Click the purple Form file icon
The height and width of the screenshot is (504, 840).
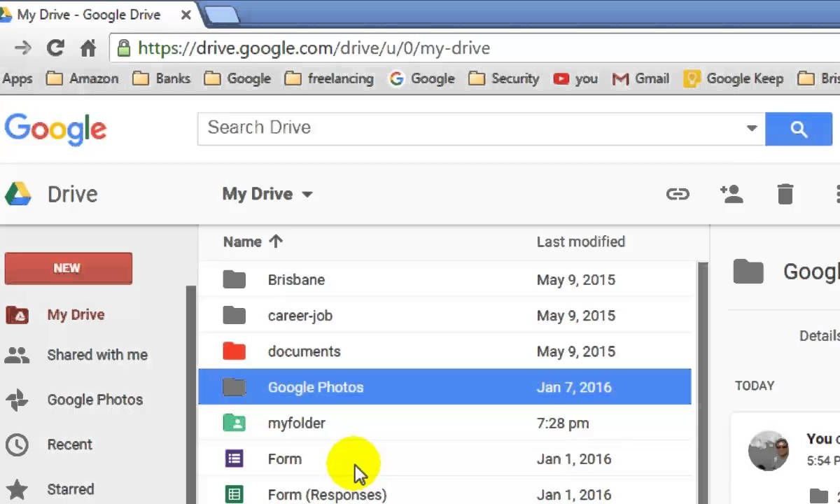[x=234, y=459]
